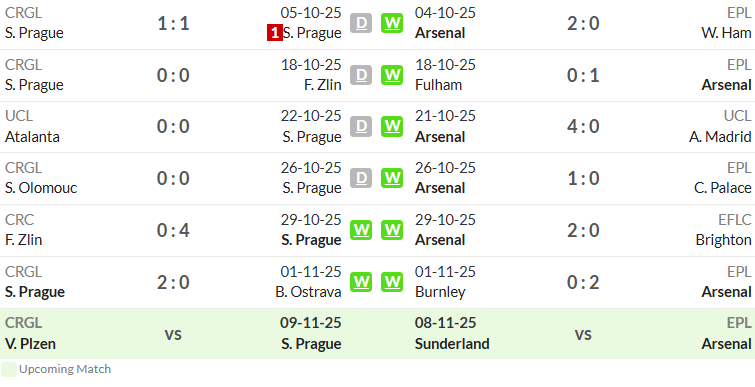Click the red card badge beside S. Prague

(x=274, y=33)
